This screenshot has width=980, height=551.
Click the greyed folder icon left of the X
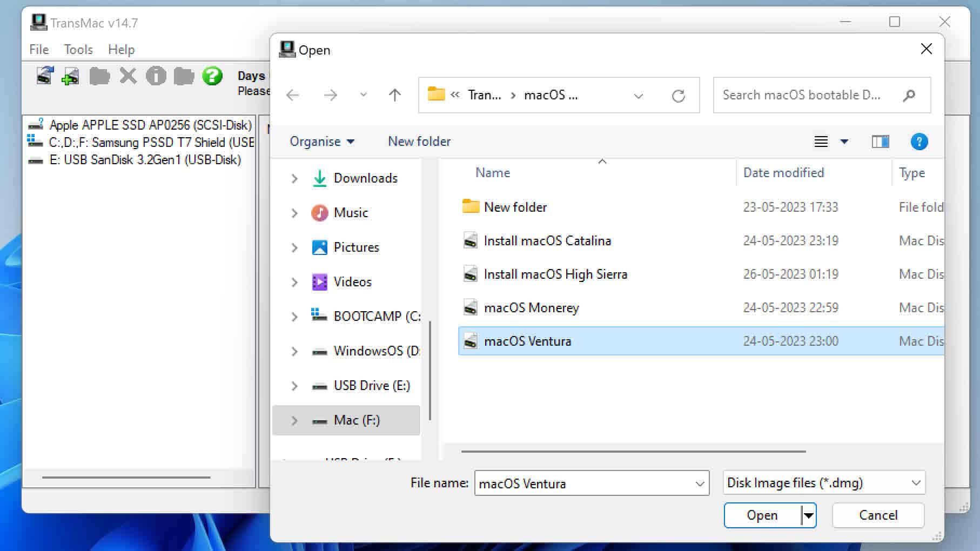coord(99,76)
